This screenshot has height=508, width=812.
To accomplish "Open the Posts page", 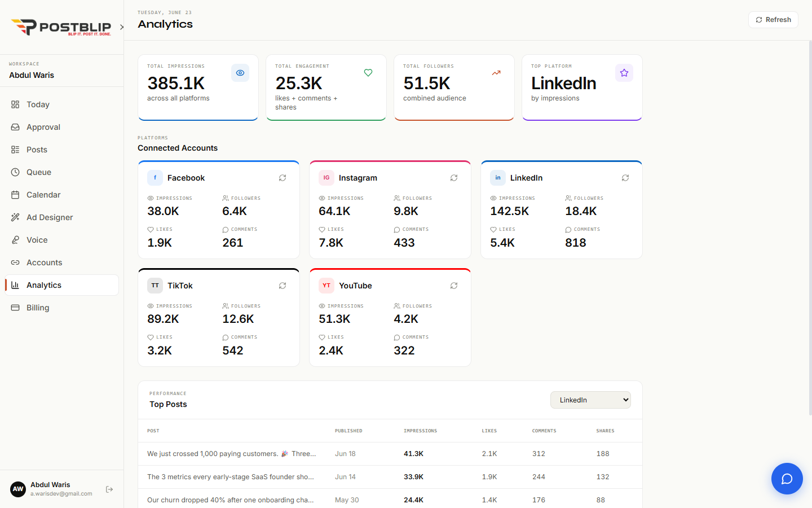I will pos(62,150).
